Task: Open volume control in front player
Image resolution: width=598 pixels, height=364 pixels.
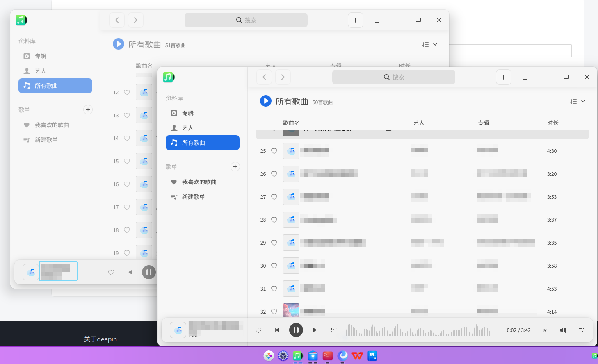Action: [x=563, y=330]
